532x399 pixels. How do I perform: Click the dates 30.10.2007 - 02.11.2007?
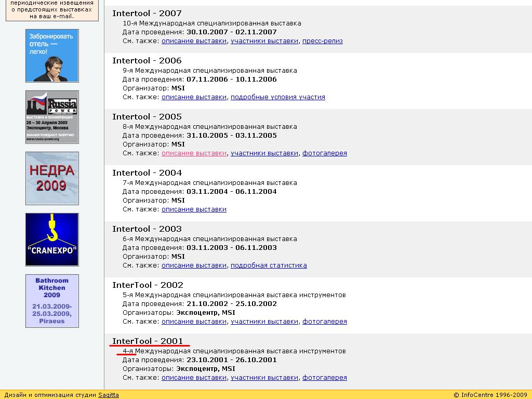coord(232,32)
